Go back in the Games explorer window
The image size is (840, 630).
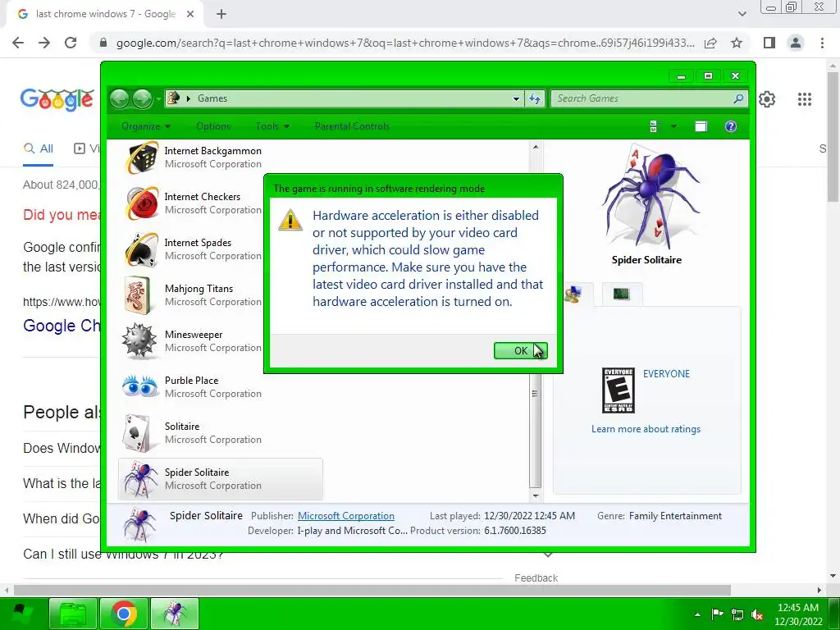point(120,98)
